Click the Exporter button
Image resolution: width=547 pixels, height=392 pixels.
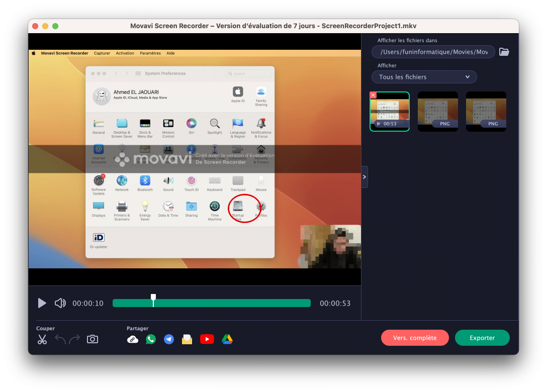point(482,338)
